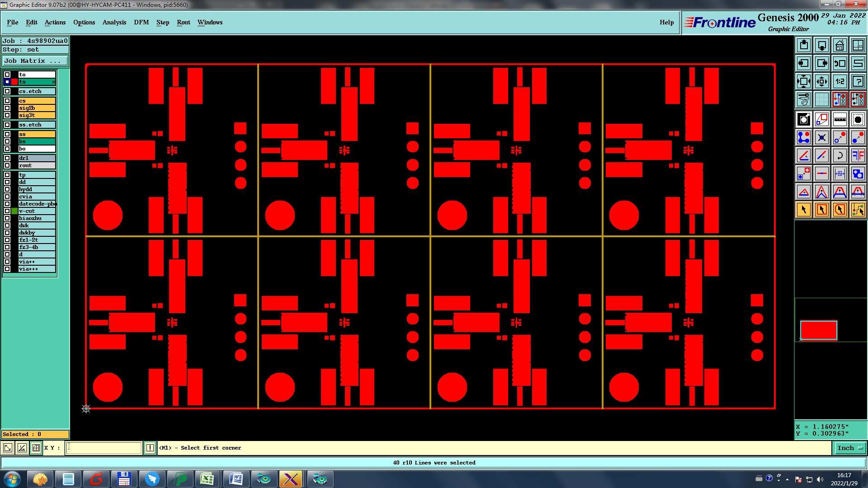The width and height of the screenshot is (868, 488).
Task: Click the grid snap icon beside X Y
Action: click(x=36, y=448)
